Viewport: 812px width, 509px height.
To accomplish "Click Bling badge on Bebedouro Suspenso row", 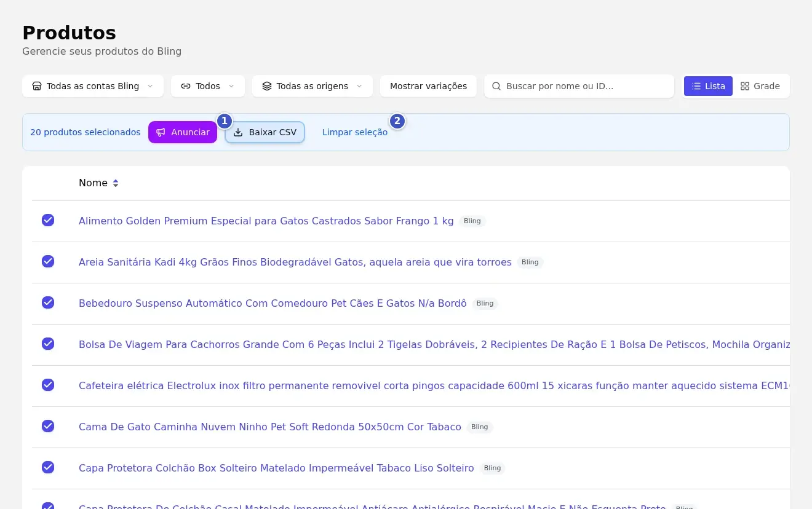I will (x=485, y=303).
